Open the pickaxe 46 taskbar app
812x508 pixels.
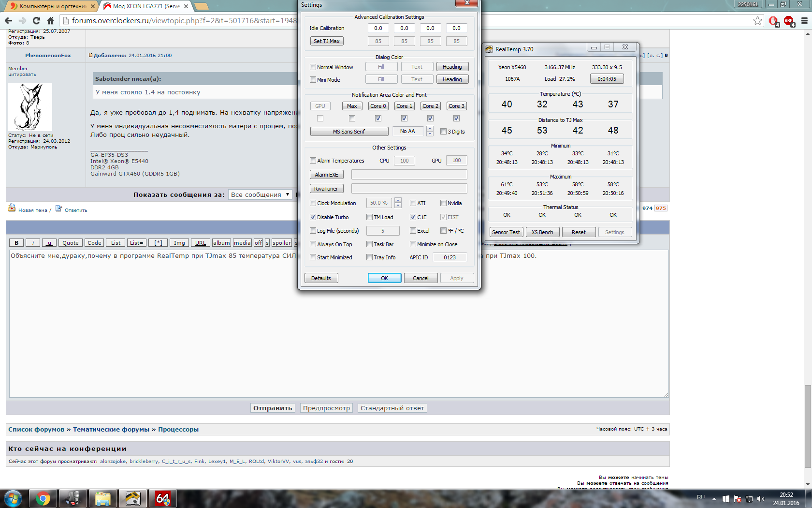click(x=133, y=498)
